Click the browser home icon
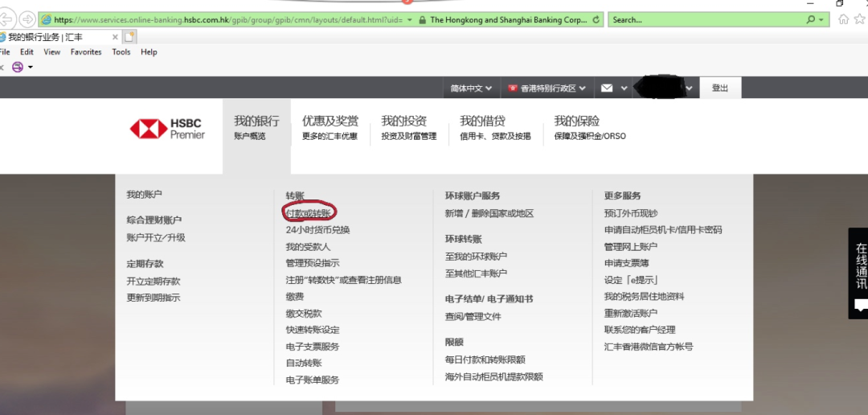 tap(841, 19)
